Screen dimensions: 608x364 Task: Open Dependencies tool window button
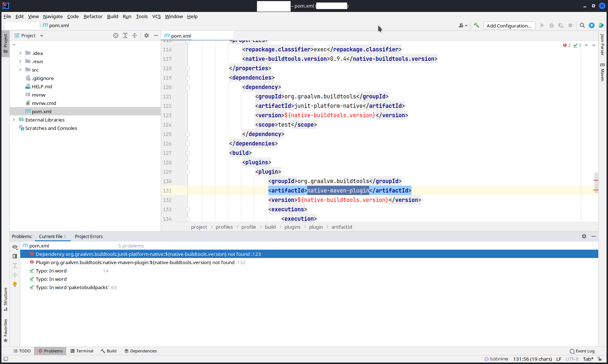(140, 351)
